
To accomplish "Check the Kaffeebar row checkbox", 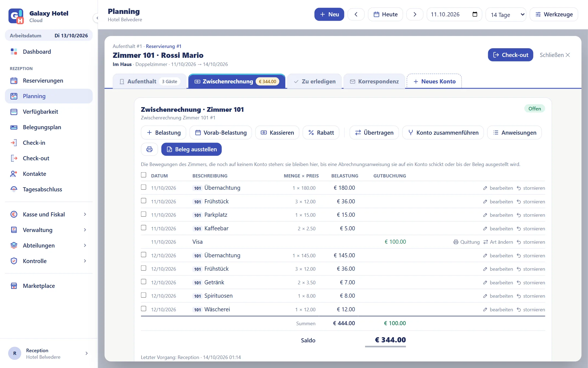I will click(143, 228).
